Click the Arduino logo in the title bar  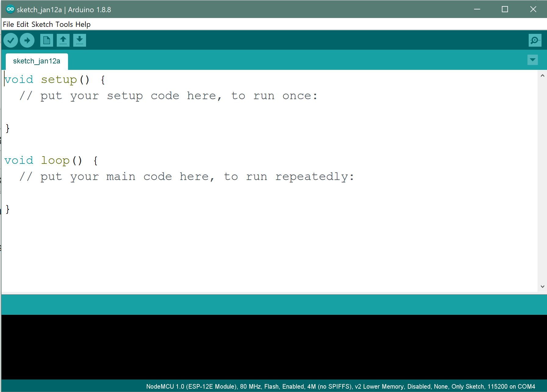click(x=10, y=9)
